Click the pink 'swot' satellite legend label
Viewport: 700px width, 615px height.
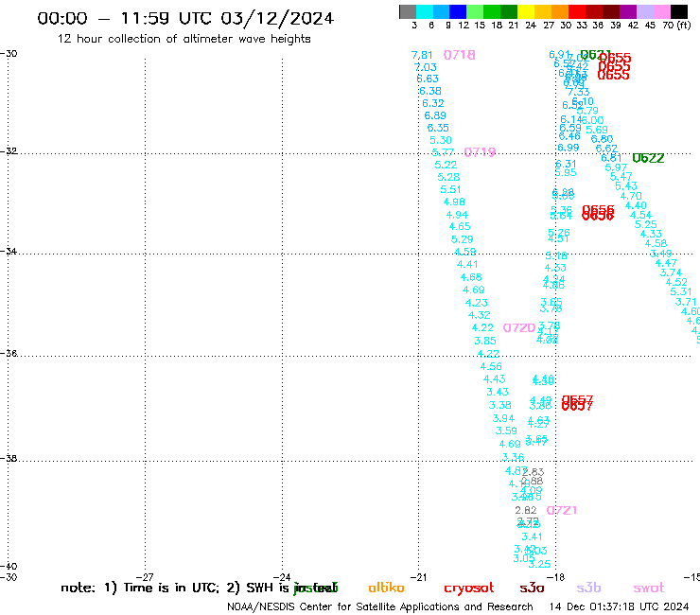[649, 588]
